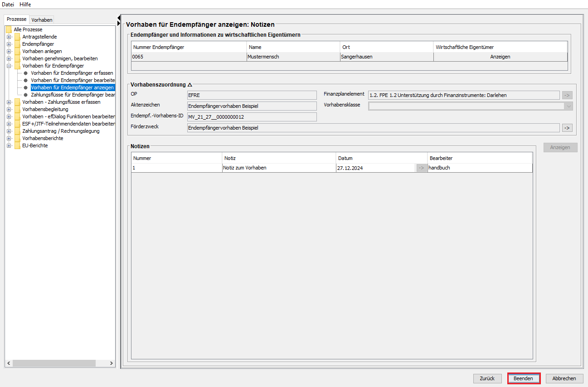Select Vorhaben für Endempfänger erfassen

pyautogui.click(x=72, y=73)
